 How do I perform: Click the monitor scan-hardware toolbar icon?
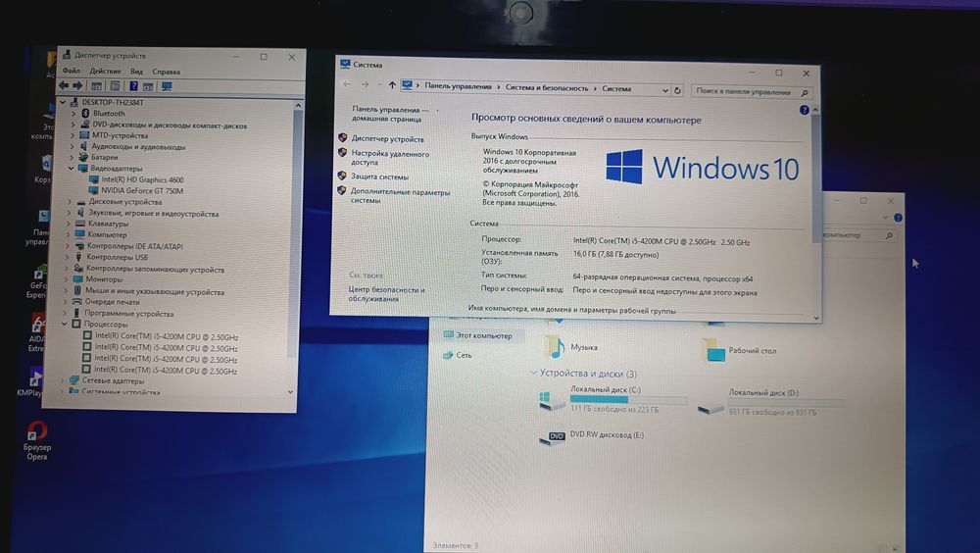[167, 86]
